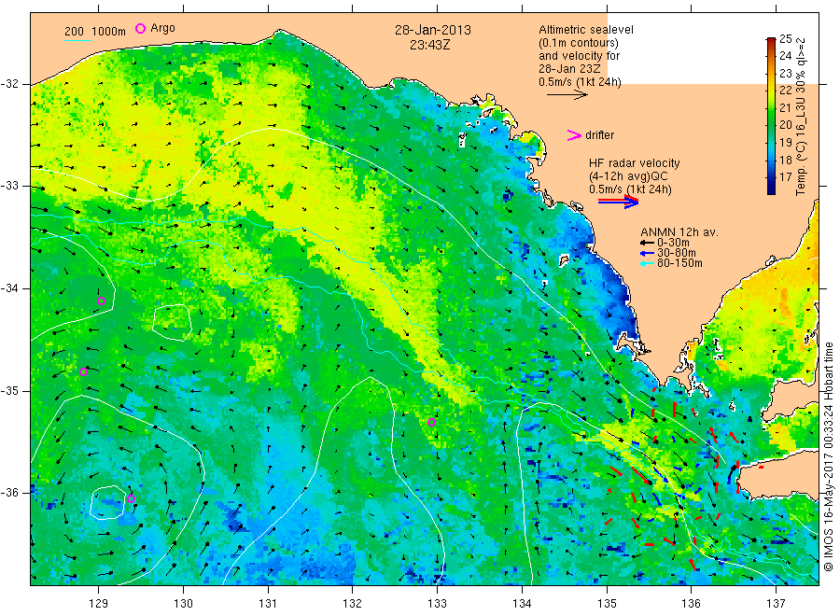Click the 129 longitude axis label
The height and width of the screenshot is (616, 840).
pos(99,603)
